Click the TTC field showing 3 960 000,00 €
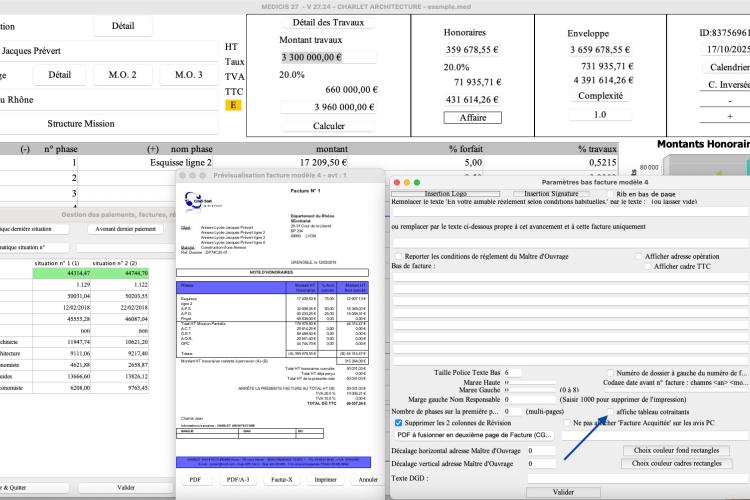This screenshot has width=750, height=500. (x=328, y=107)
